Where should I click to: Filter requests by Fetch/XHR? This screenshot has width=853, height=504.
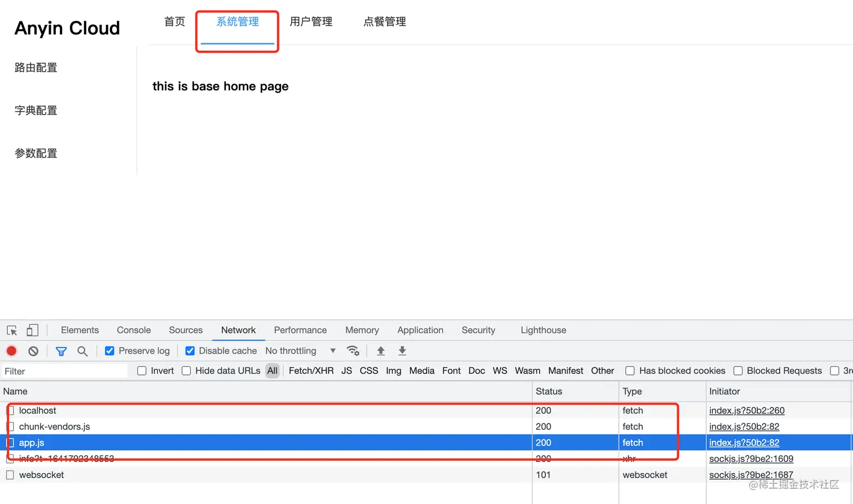[x=311, y=370]
